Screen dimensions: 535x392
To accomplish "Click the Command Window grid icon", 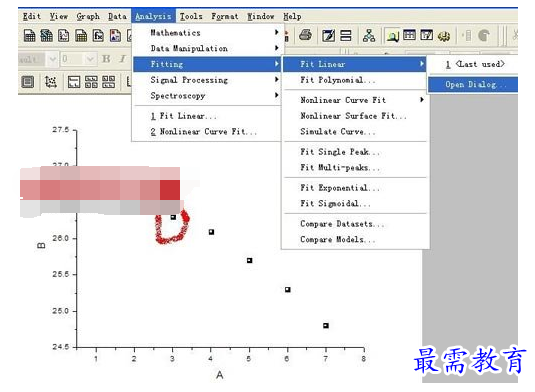I will pos(409,35).
